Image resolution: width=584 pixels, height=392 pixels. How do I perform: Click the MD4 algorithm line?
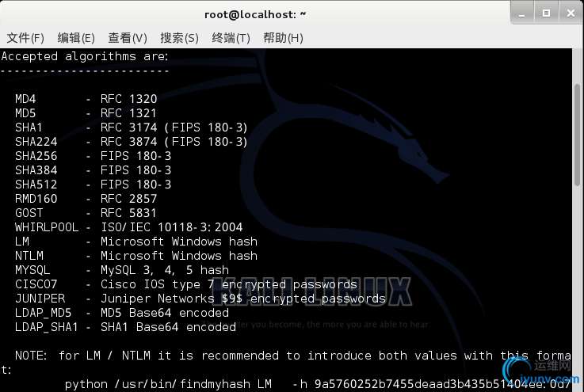pos(86,99)
